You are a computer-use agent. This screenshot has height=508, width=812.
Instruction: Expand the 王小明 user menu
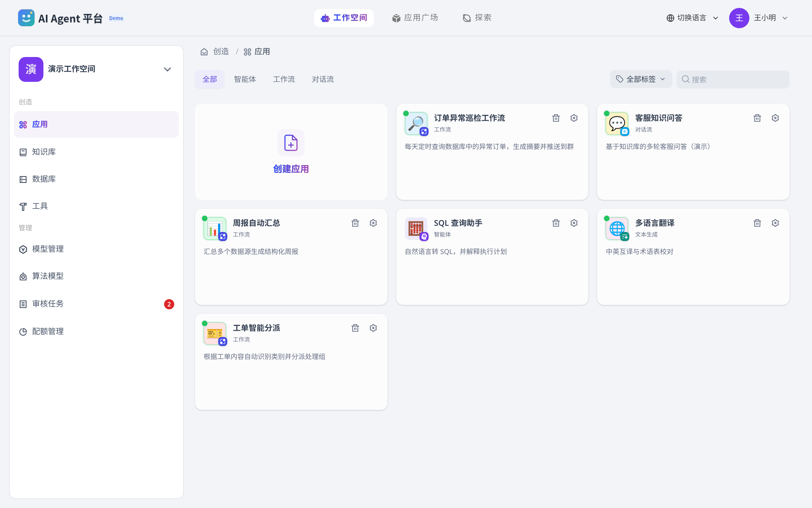point(758,18)
